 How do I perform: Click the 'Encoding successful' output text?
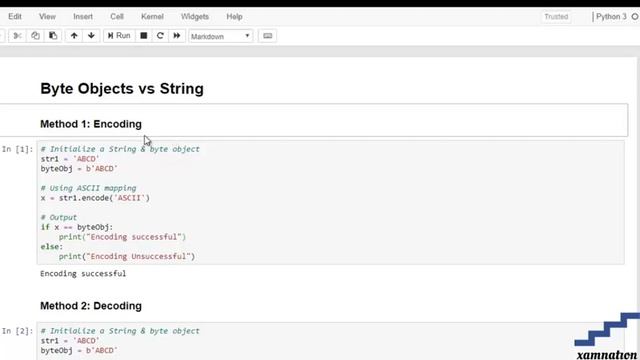coord(83,273)
